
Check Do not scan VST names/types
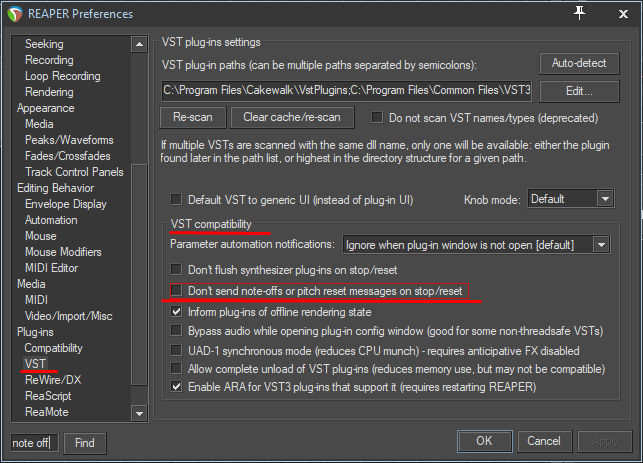coord(378,117)
